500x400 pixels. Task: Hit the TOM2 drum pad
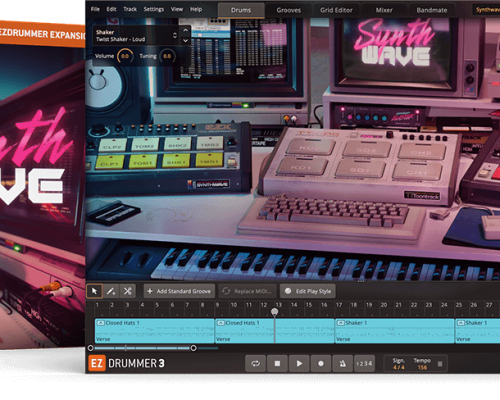pyautogui.click(x=145, y=145)
